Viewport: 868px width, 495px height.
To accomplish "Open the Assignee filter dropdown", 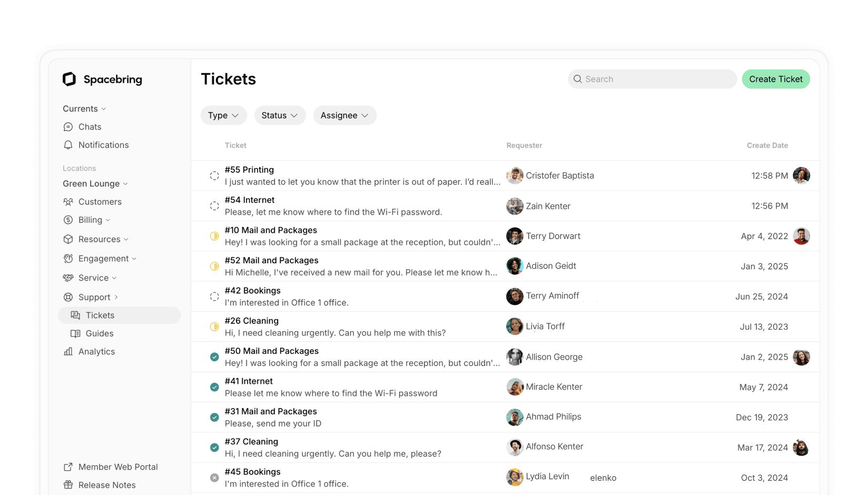I will click(344, 115).
